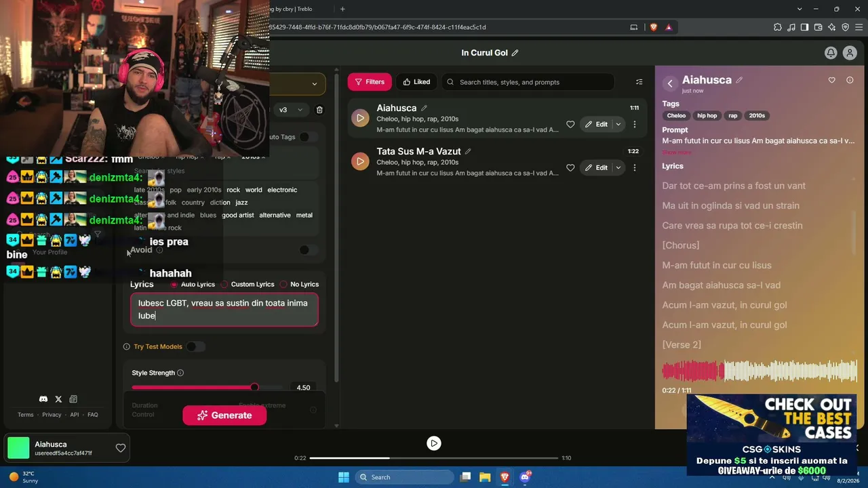Toggle the Avoid switch

tap(308, 249)
